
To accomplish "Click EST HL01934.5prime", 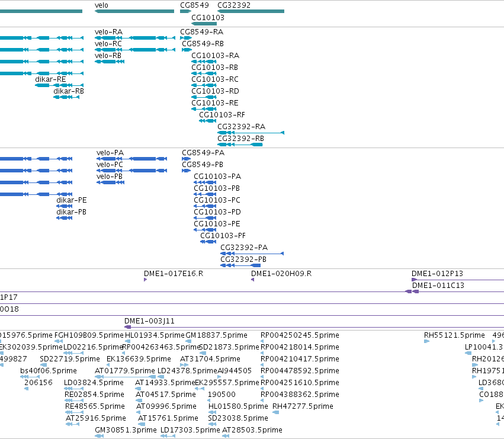I will 155,335.
